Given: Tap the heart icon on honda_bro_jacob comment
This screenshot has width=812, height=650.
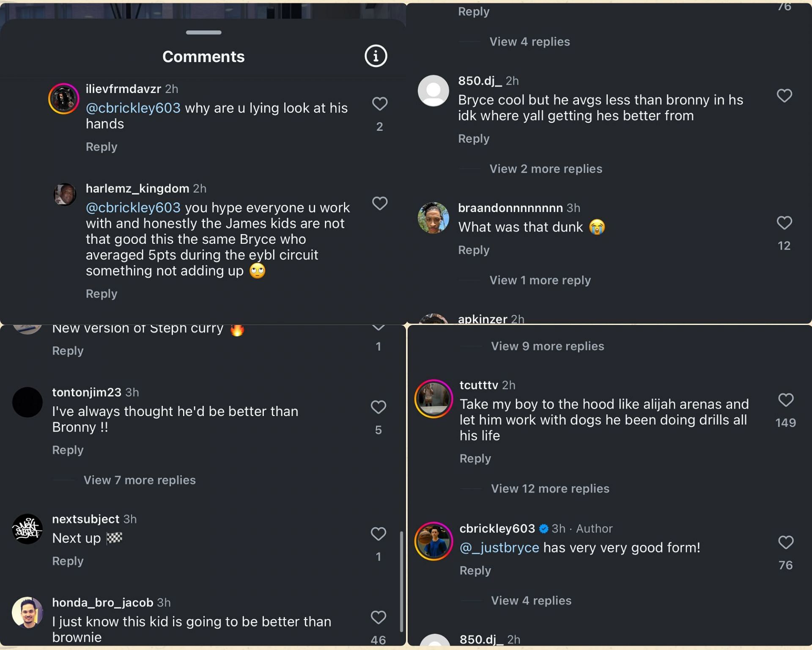Looking at the screenshot, I should [378, 617].
